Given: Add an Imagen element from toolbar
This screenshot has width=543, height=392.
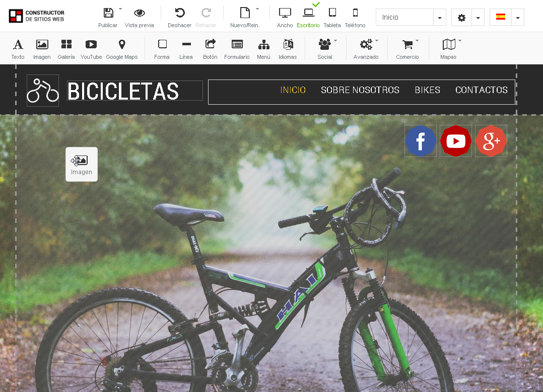Looking at the screenshot, I should [x=42, y=49].
